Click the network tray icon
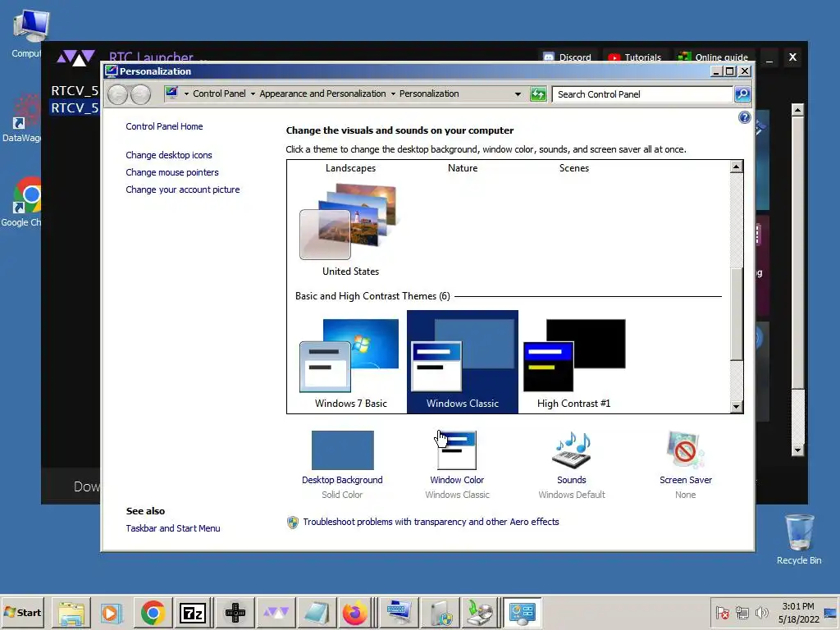Viewport: 840px width, 630px height. coord(742,612)
